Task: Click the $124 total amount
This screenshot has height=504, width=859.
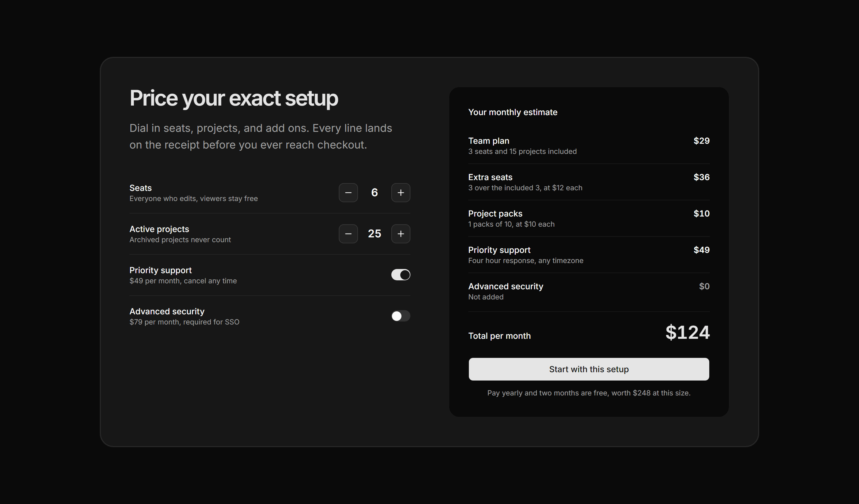Action: (687, 332)
